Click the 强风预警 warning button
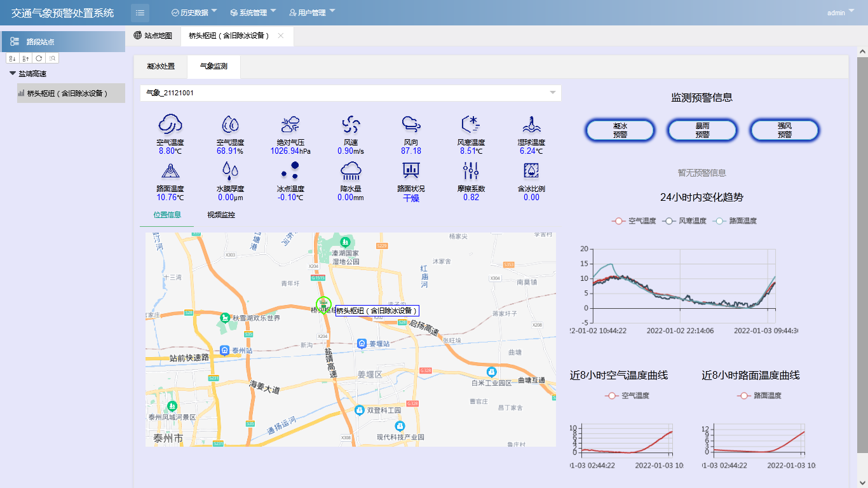868x488 pixels. point(785,130)
